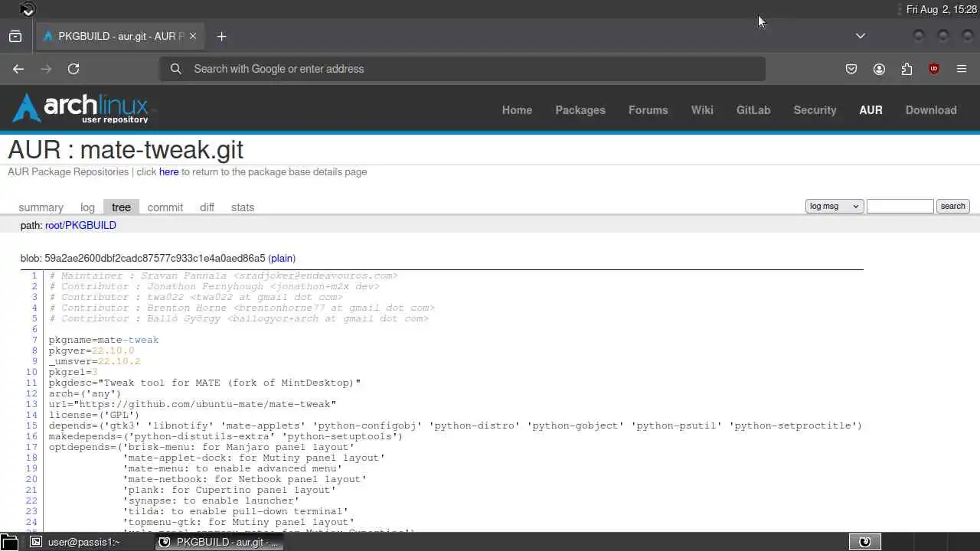Click the tray icon in bottom panel
980x551 pixels.
865,542
